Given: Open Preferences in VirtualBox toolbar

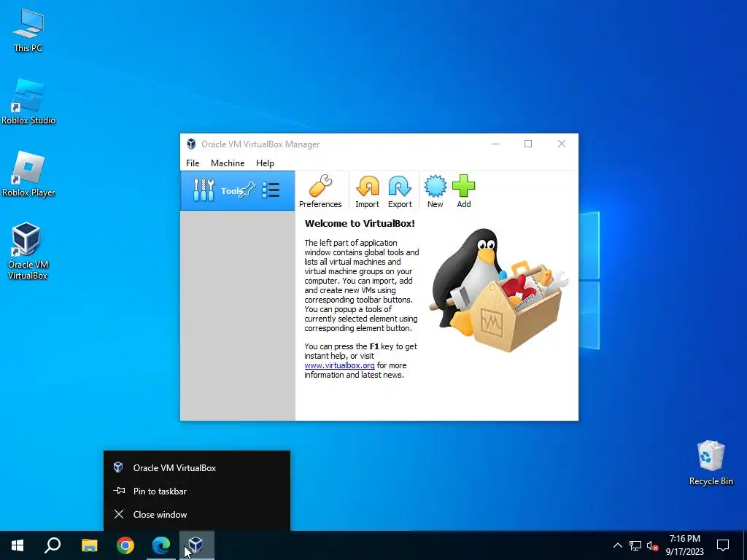Looking at the screenshot, I should 320,191.
